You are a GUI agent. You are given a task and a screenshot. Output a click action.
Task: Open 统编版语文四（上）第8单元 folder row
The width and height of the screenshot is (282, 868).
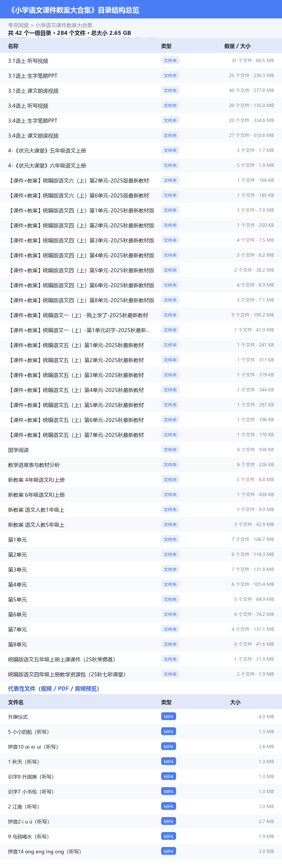141,300
